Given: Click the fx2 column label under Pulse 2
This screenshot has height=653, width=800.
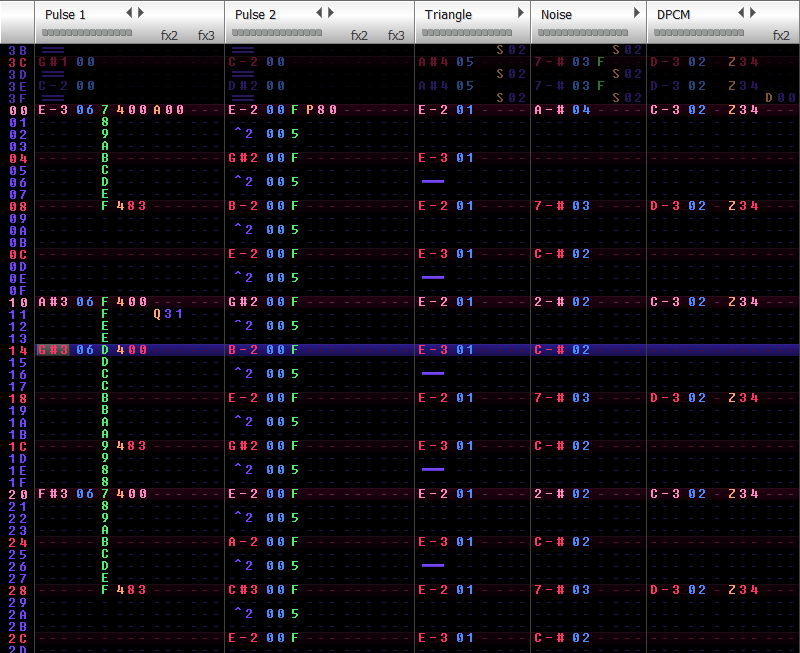Looking at the screenshot, I should click(360, 36).
